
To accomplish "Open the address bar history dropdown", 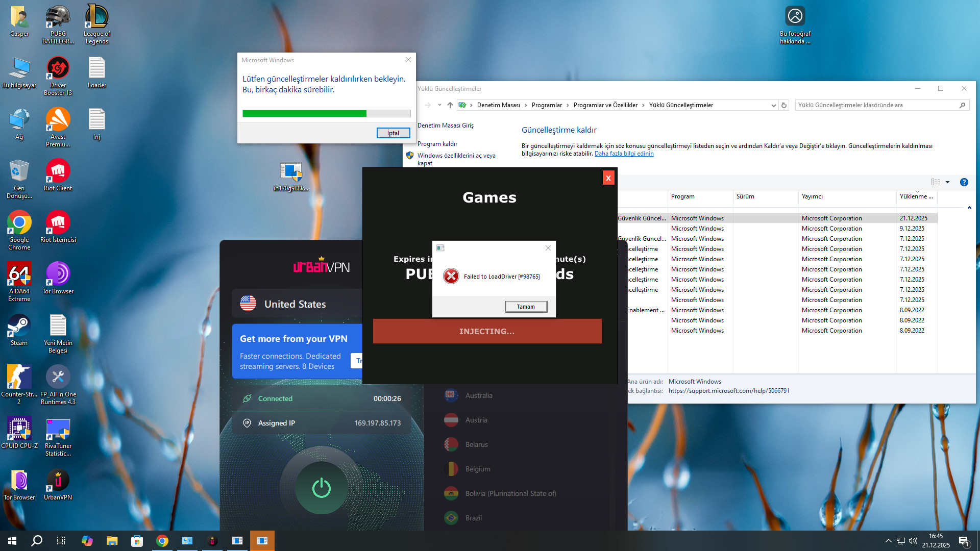I will click(x=773, y=105).
